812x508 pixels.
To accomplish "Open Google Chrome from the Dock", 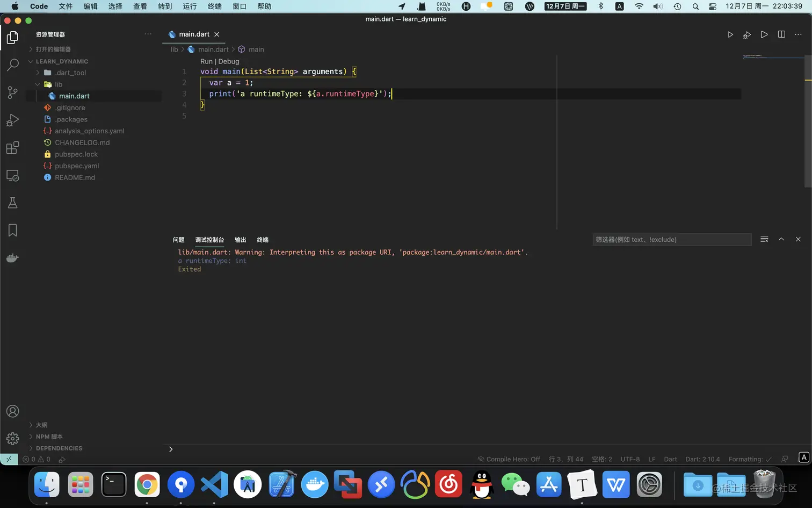I will (147, 484).
